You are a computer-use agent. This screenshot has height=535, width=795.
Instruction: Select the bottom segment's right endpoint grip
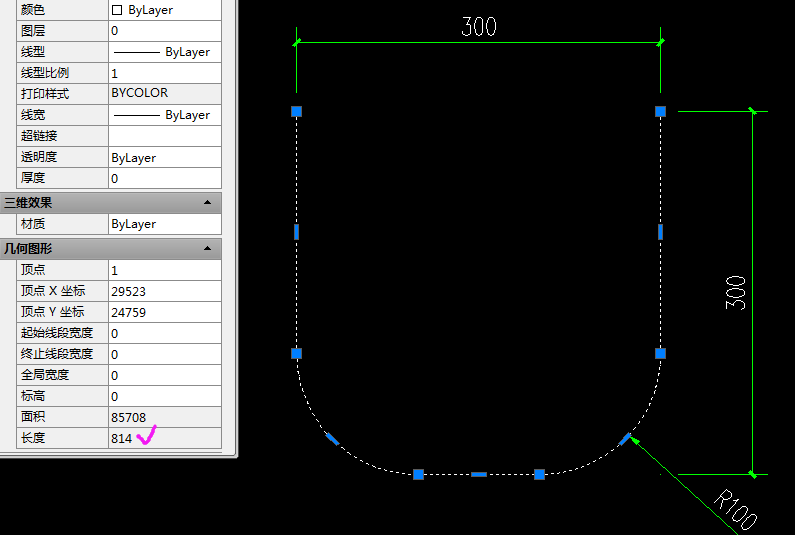pyautogui.click(x=539, y=474)
